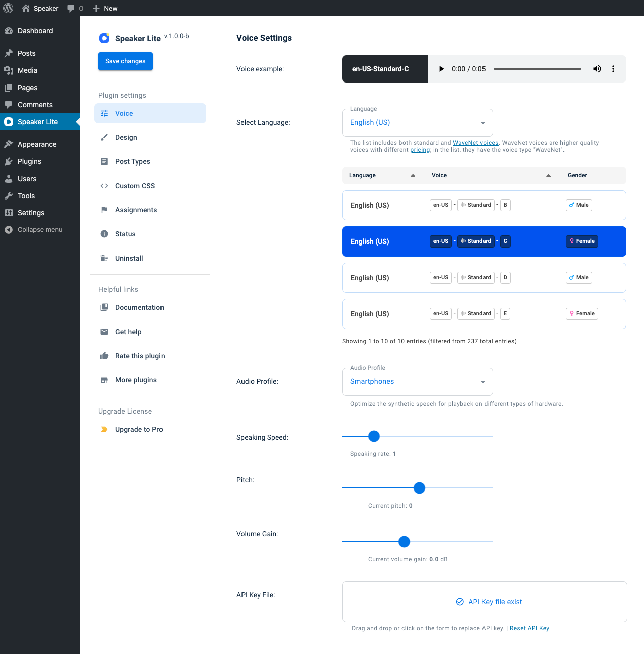
Task: Open the Voice settings tab
Action: [150, 113]
